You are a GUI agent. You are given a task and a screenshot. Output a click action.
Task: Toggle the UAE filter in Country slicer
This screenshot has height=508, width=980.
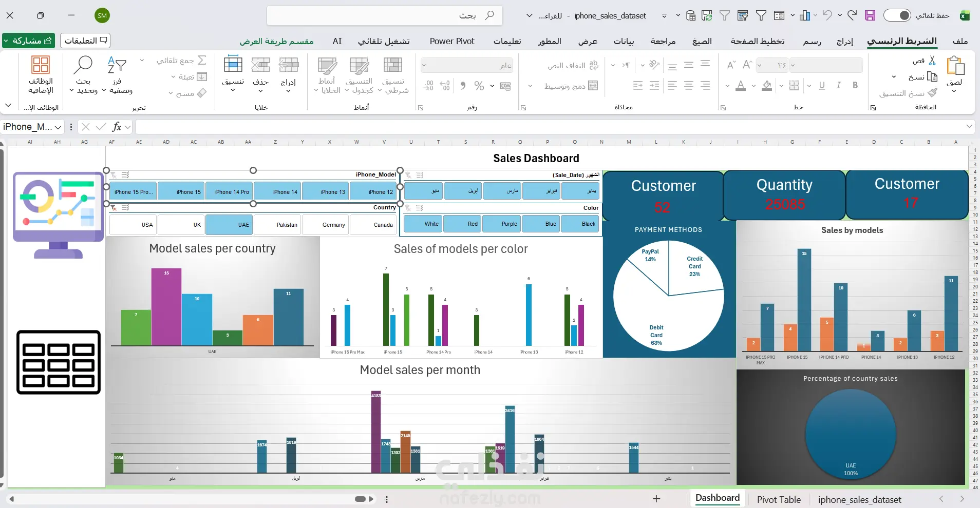pyautogui.click(x=229, y=225)
